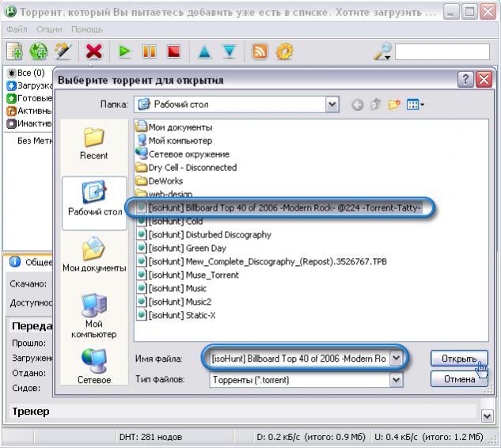Click the Открыть button
Image resolution: width=501 pixels, height=448 pixels.
(458, 359)
